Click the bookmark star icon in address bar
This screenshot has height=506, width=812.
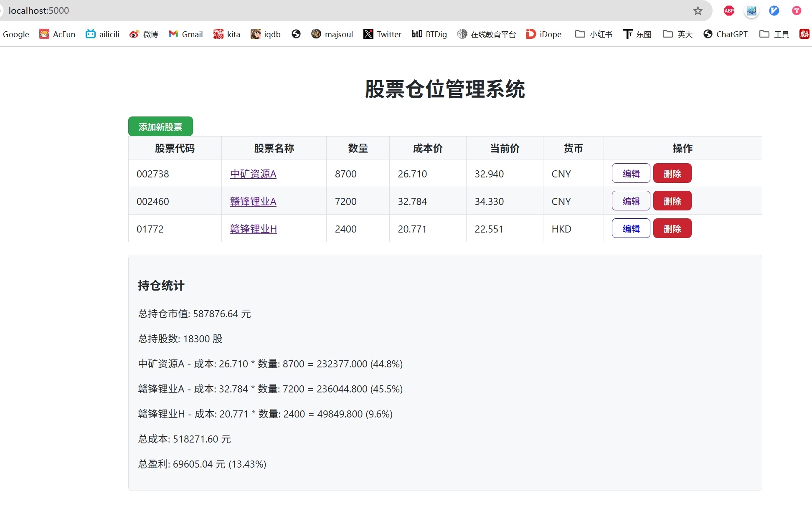(698, 11)
